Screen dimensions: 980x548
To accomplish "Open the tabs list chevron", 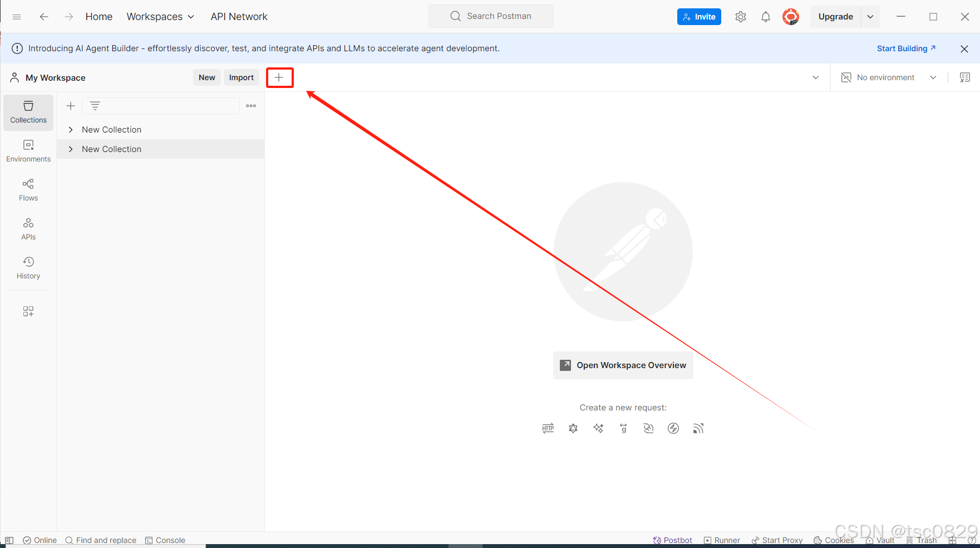I will coord(816,77).
